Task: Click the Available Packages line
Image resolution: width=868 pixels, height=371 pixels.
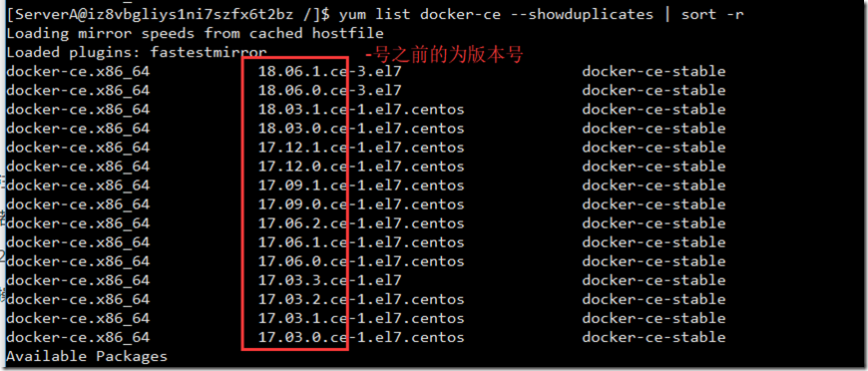Action: 87,356
